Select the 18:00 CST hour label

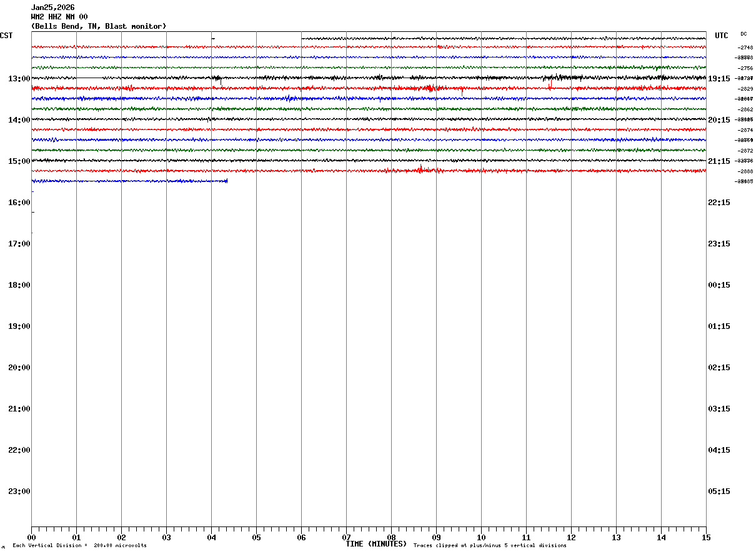[19, 285]
